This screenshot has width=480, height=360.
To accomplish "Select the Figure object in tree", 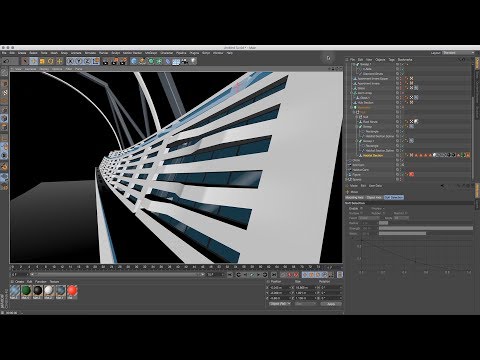I will pos(357,175).
